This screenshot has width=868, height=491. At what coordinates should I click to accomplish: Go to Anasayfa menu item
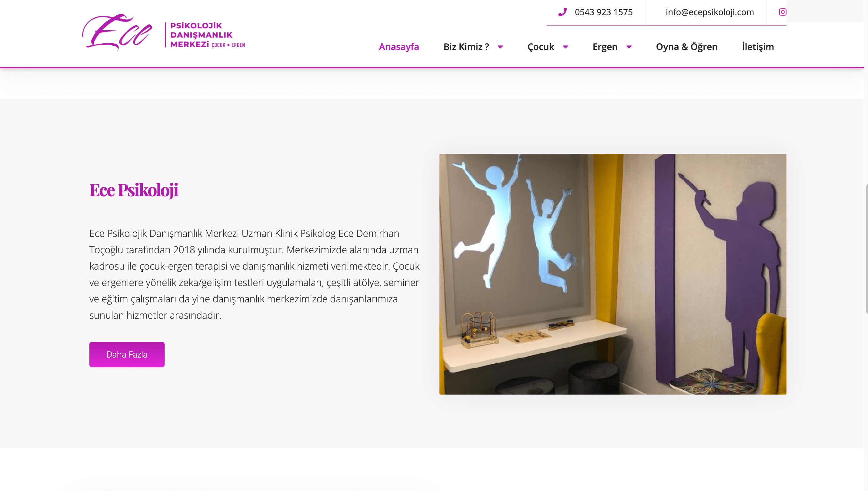coord(399,46)
